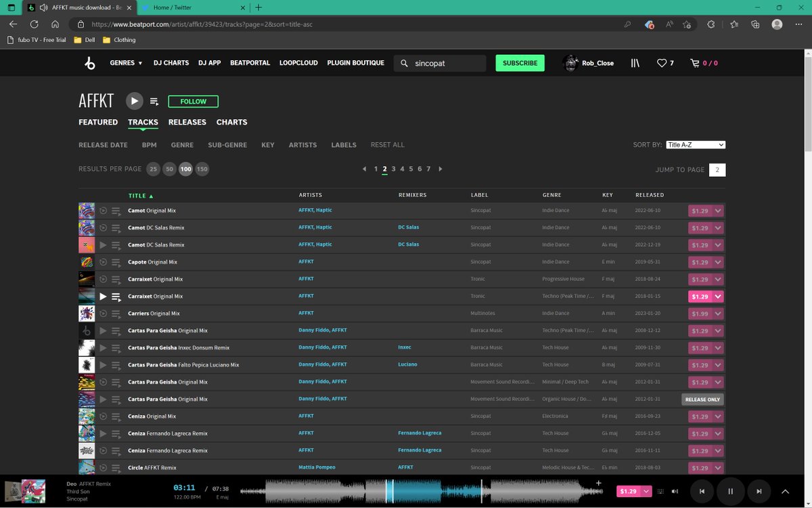
Task: Open player queue grid icon
Action: (659, 491)
